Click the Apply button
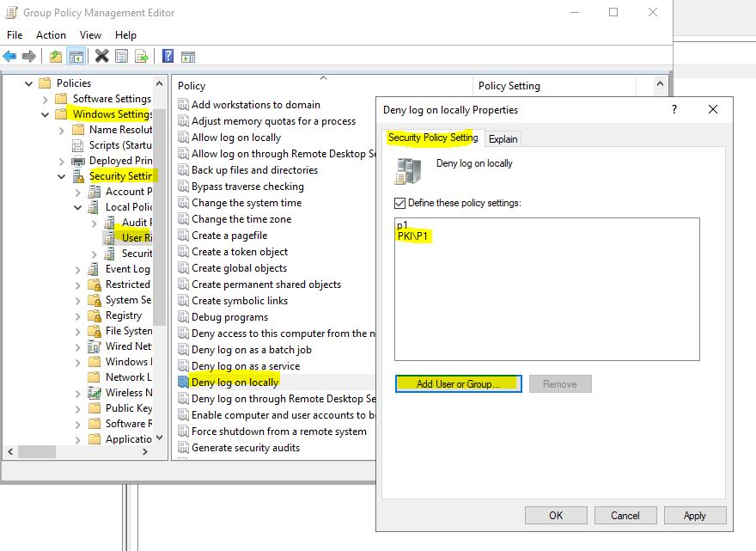 click(x=695, y=515)
